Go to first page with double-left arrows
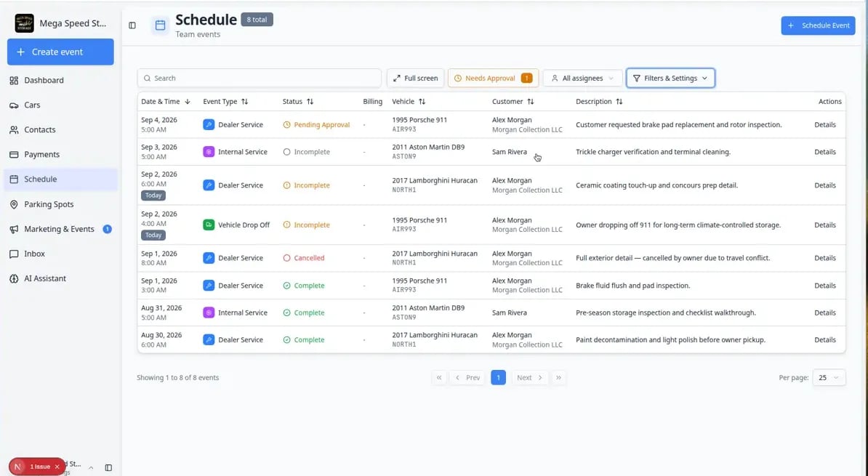This screenshot has width=868, height=476. click(x=439, y=377)
